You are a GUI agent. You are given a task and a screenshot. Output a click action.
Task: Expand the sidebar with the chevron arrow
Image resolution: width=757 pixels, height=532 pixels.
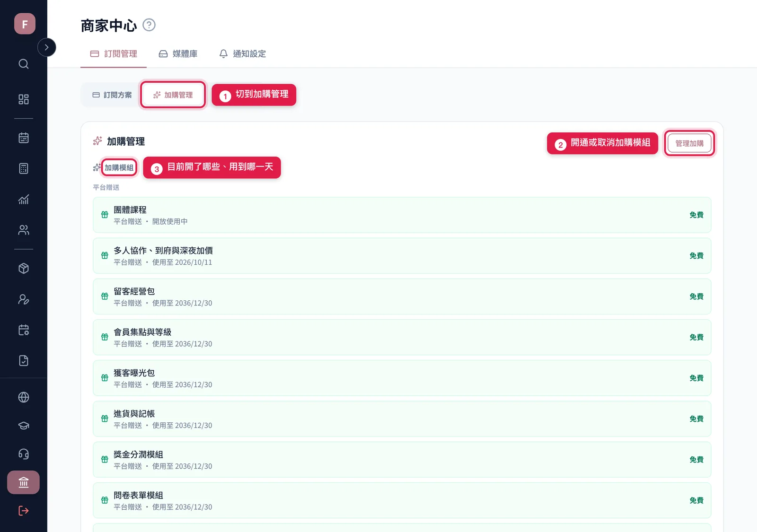coord(46,47)
